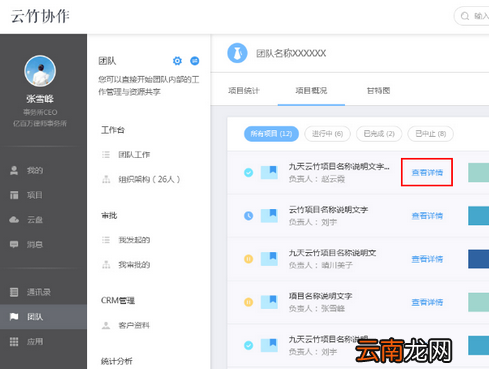The height and width of the screenshot is (379, 489).
Task: Click the org chart icon beside 组织架构
Action: [106, 179]
